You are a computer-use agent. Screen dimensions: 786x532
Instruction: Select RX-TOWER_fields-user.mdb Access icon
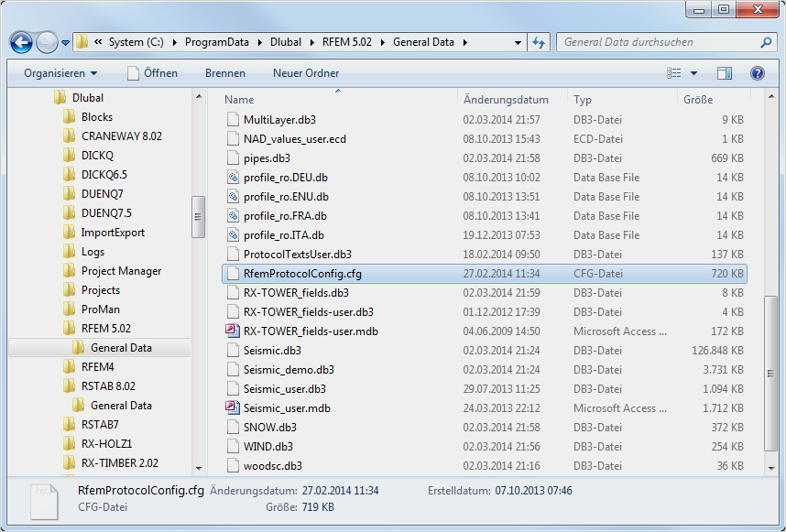233,331
